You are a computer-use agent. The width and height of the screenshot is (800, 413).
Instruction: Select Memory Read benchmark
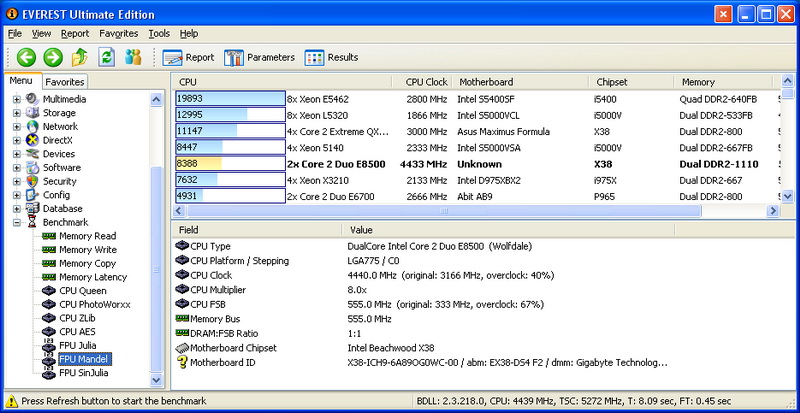pyautogui.click(x=87, y=236)
